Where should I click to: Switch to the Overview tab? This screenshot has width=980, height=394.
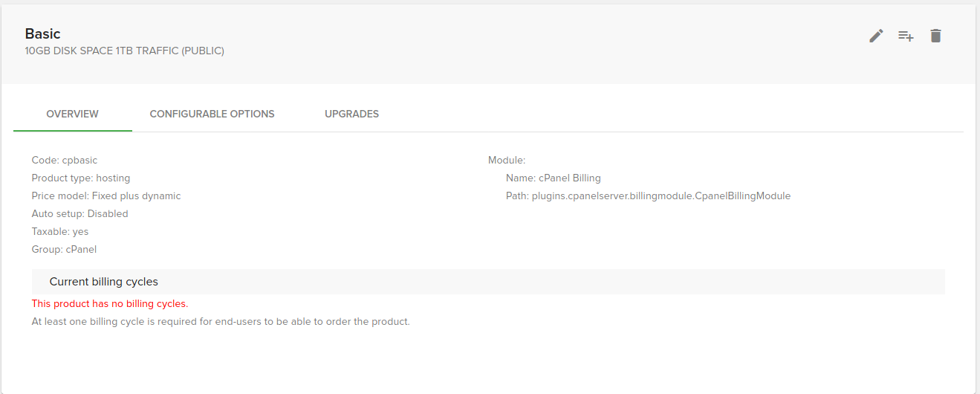72,114
